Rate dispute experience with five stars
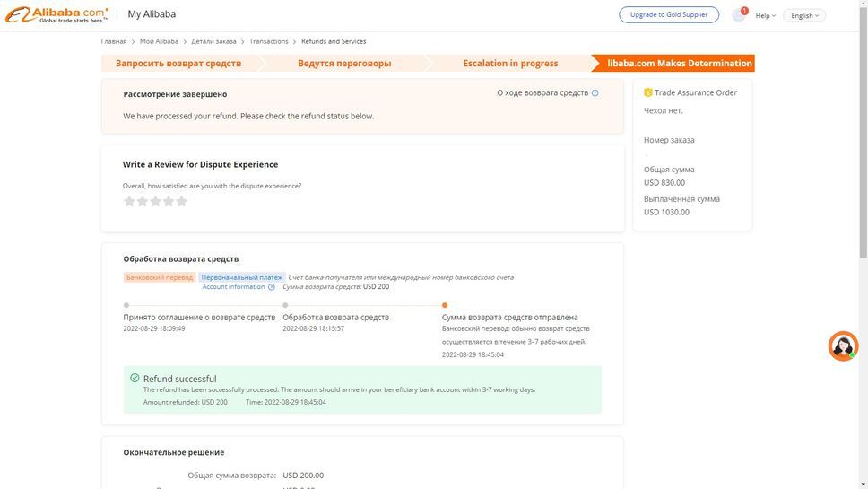The image size is (868, 489). [x=181, y=202]
